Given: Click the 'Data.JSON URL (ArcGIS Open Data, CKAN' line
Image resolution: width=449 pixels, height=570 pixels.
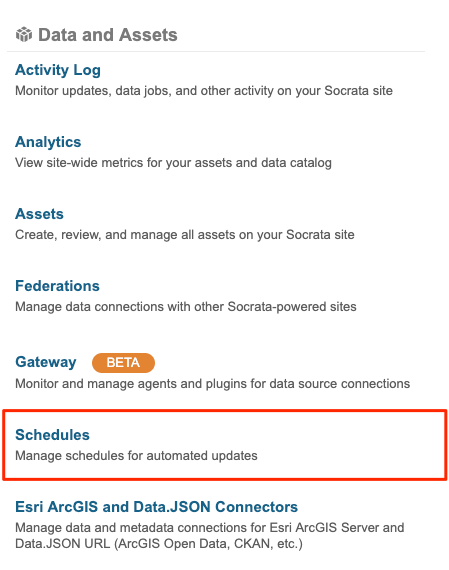Looking at the screenshot, I should tap(159, 544).
